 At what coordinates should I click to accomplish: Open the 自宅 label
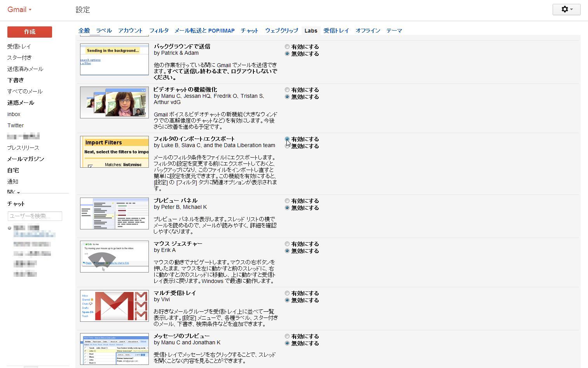(x=13, y=170)
